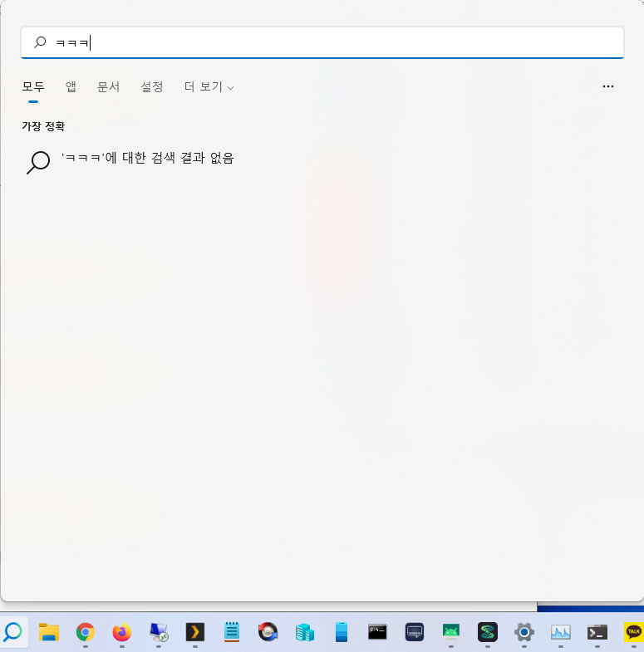Open the performance monitor graph icon
Viewport: 644px width, 652px height.
[561, 632]
